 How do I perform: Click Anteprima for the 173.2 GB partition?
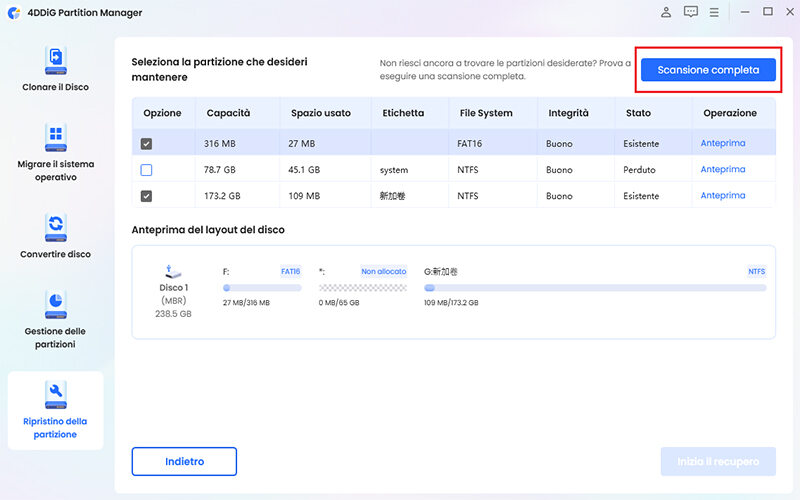[x=722, y=196]
